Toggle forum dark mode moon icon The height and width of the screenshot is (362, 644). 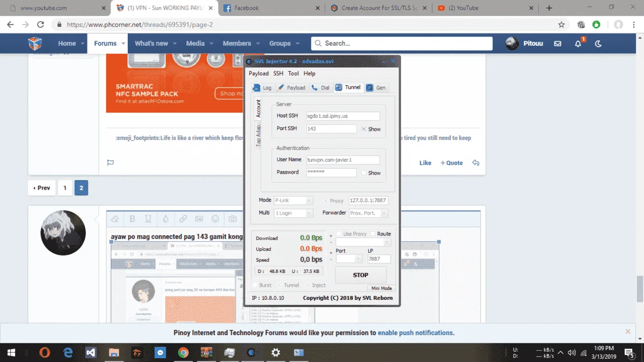(x=598, y=43)
